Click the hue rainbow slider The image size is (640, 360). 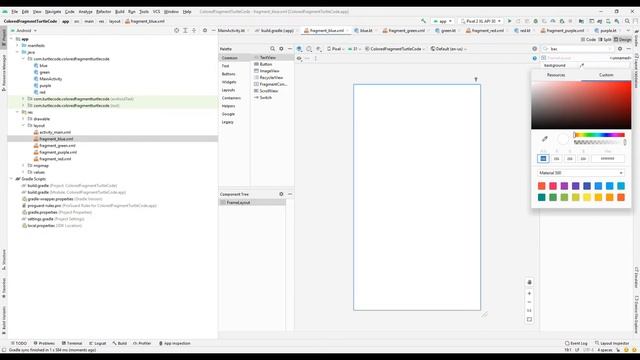[x=599, y=135]
